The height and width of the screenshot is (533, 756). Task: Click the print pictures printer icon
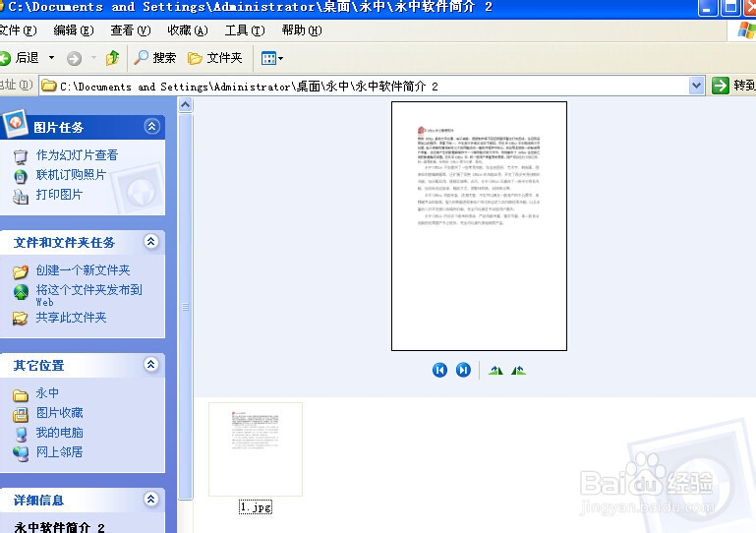coord(21,197)
